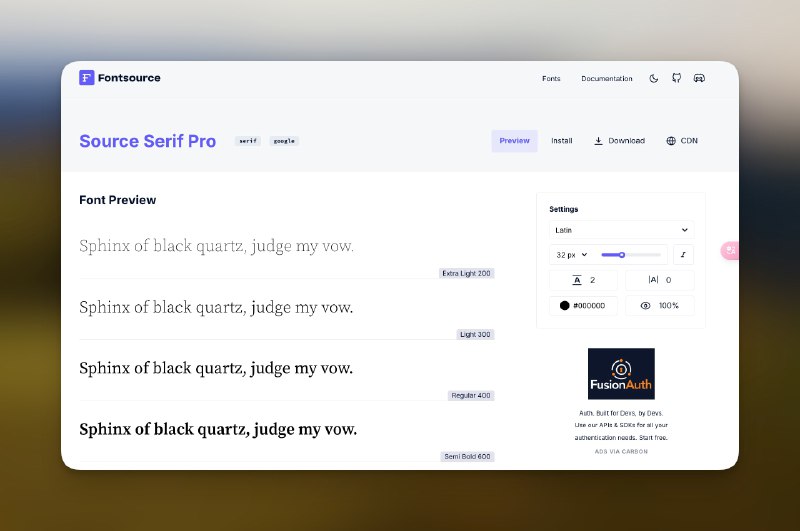Toggle the italic style button
Screen dimensions: 800x531
683,255
